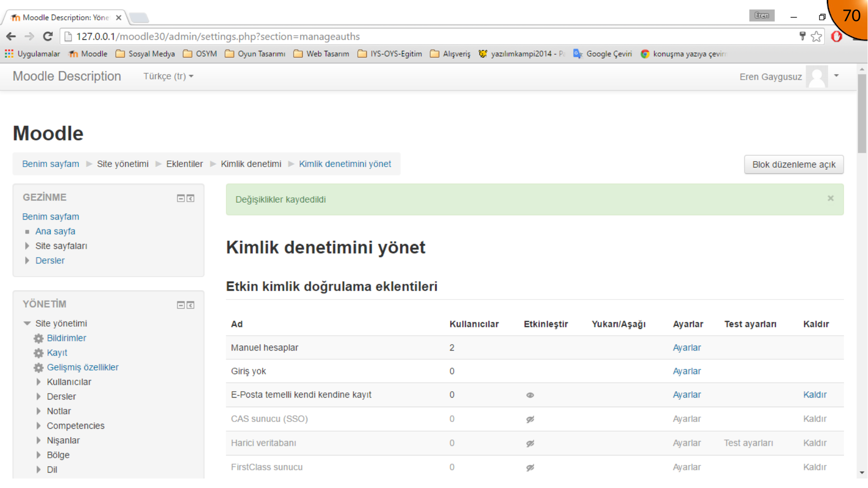The image size is (868, 488).
Task: Expand Nişanlar in Yönetim block
Action: [x=38, y=440]
